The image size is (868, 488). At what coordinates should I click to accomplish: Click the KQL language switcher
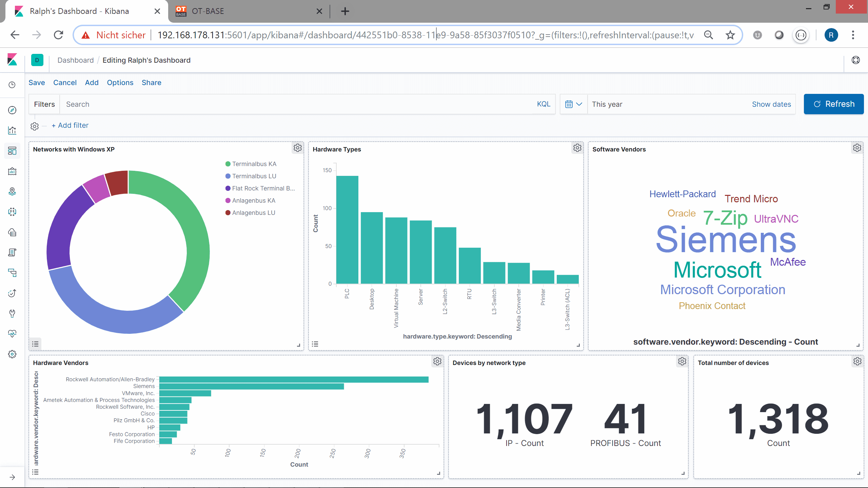pos(544,104)
